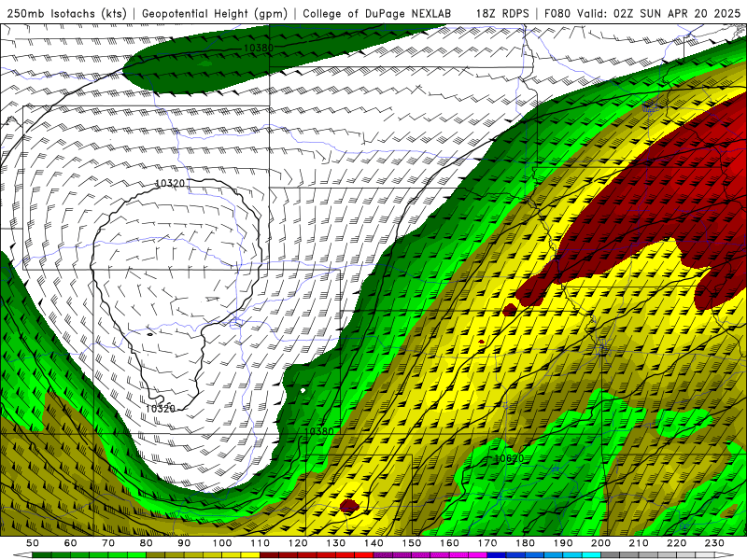Click the "College of DuPage NEXLAB" text
747x560 pixels.
377,13
